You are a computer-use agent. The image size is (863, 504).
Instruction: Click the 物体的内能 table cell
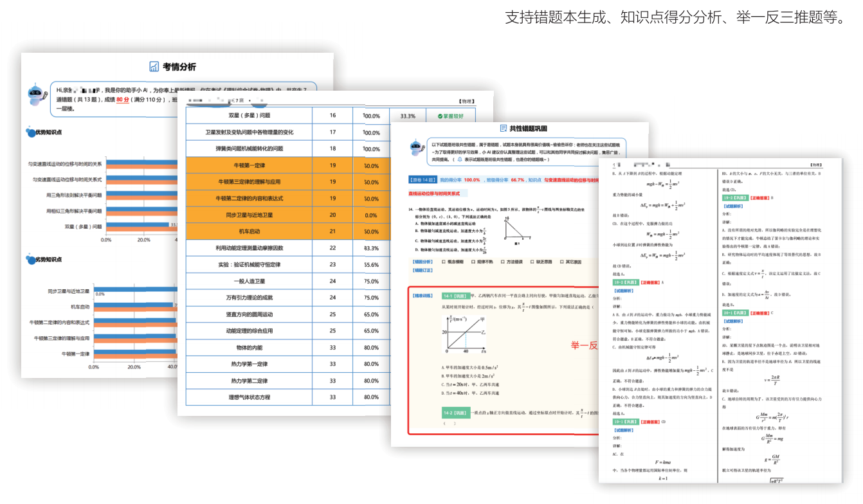click(250, 348)
